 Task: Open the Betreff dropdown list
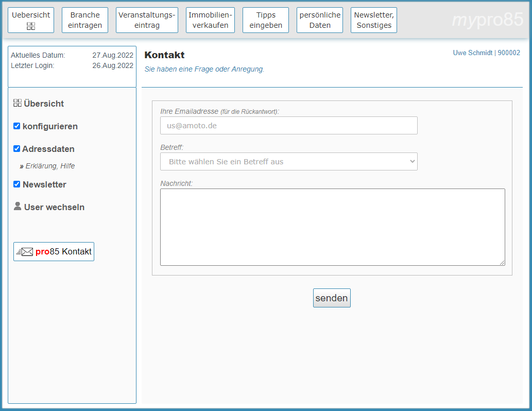288,162
